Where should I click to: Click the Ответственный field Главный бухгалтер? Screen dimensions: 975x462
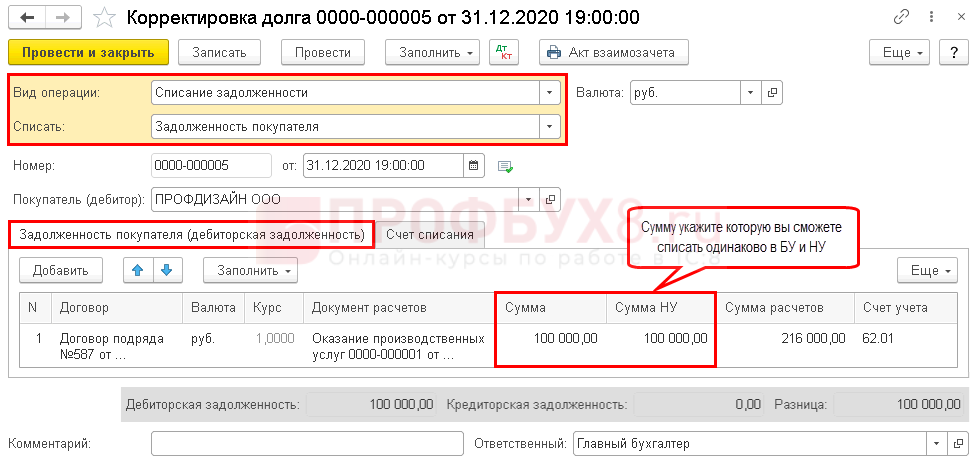point(750,444)
